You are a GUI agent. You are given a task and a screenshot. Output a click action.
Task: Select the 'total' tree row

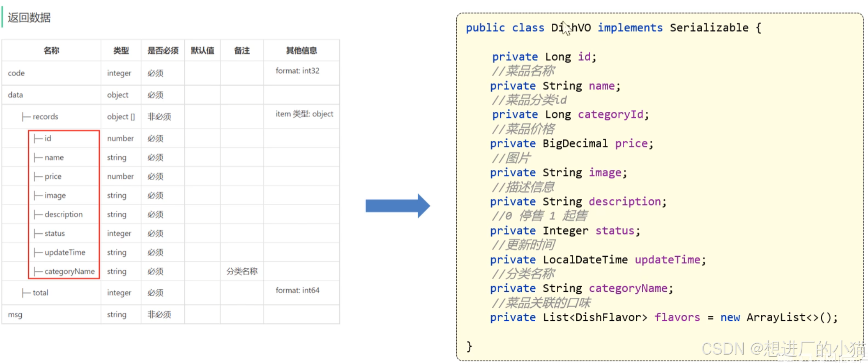coord(35,293)
